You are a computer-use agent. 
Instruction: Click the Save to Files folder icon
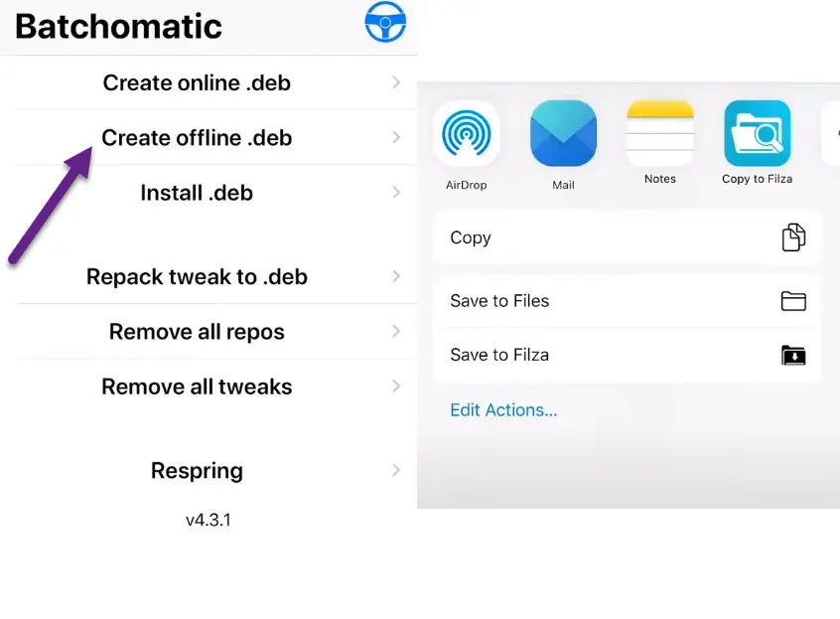(793, 301)
